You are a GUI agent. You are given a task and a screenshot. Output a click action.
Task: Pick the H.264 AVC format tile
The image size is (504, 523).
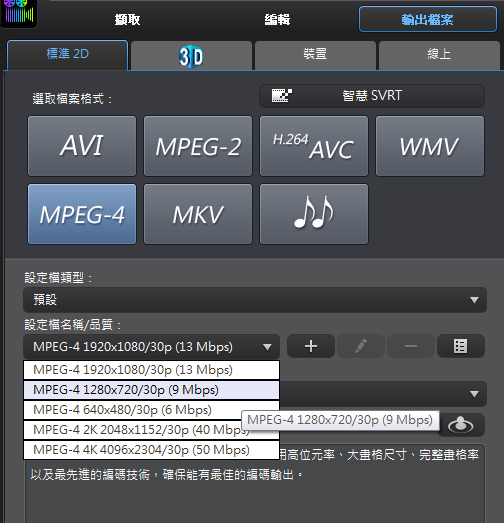click(314, 146)
